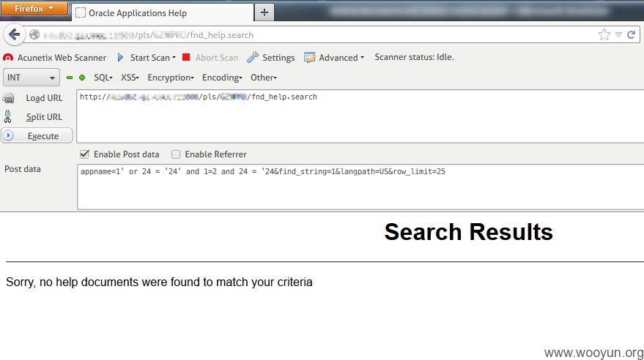Open the XSS menu
Viewport: 644px width, 360px height.
(x=130, y=78)
